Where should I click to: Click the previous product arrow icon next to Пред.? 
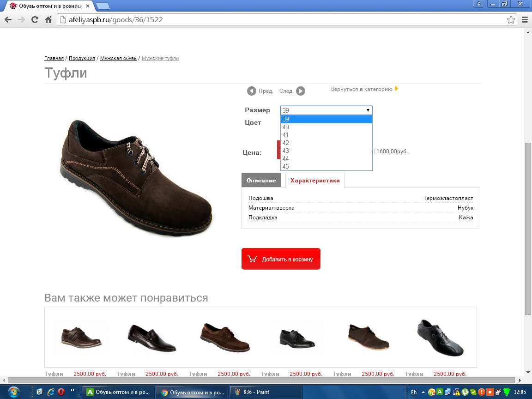(251, 91)
